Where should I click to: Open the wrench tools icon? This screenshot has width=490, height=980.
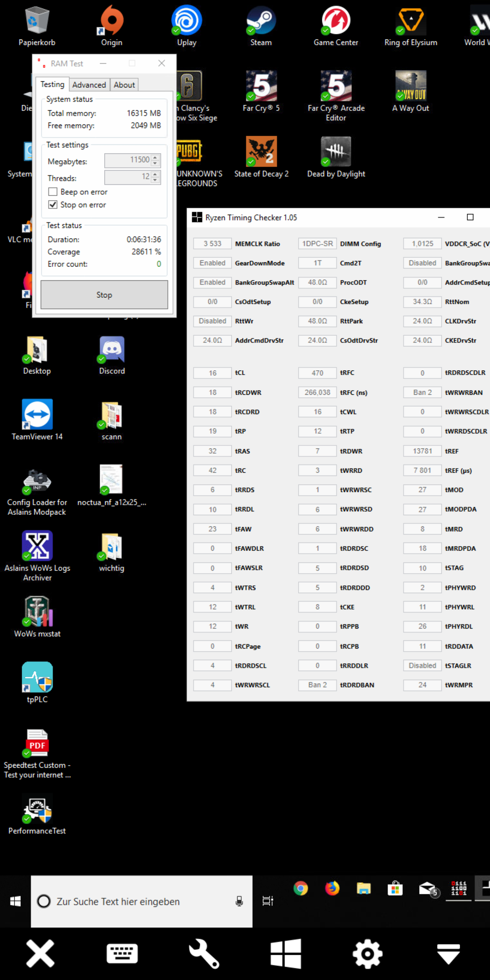pos(204,953)
